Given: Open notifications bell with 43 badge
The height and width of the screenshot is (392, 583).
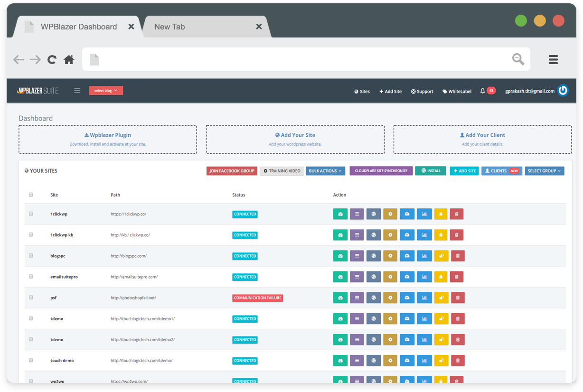Looking at the screenshot, I should pos(488,91).
